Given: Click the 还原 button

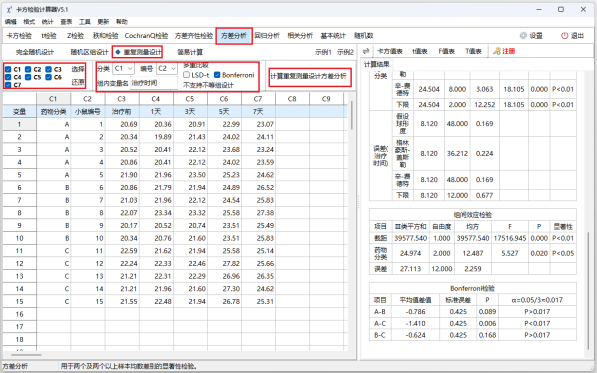Looking at the screenshot, I should [78, 82].
